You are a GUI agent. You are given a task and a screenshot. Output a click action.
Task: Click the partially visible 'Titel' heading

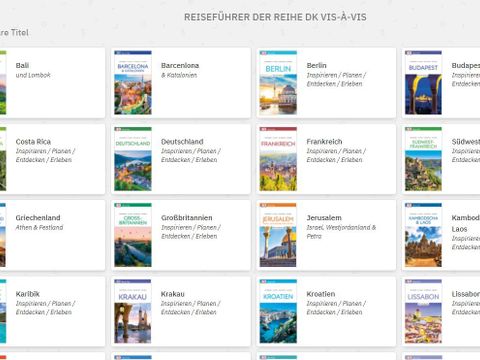point(14,33)
